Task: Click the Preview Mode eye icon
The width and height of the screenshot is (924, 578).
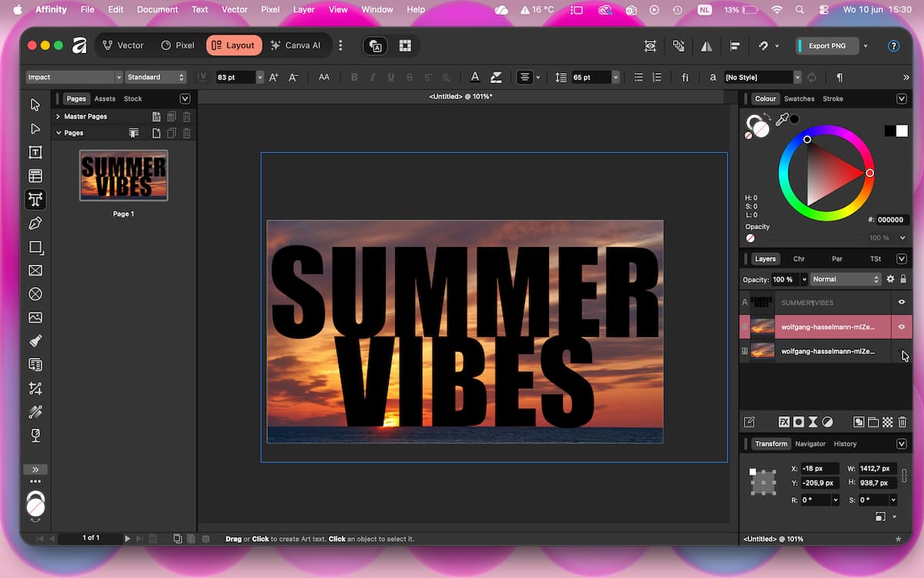Action: pos(651,46)
